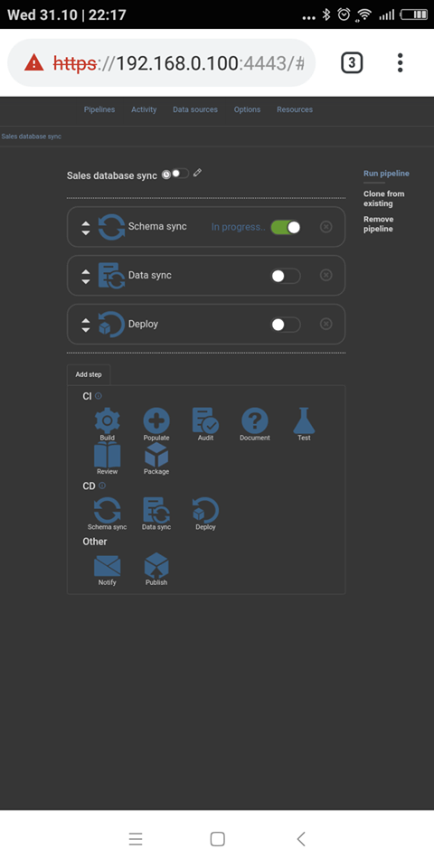Click the Run pipeline link
Screen dimensions: 434x868
pos(386,174)
